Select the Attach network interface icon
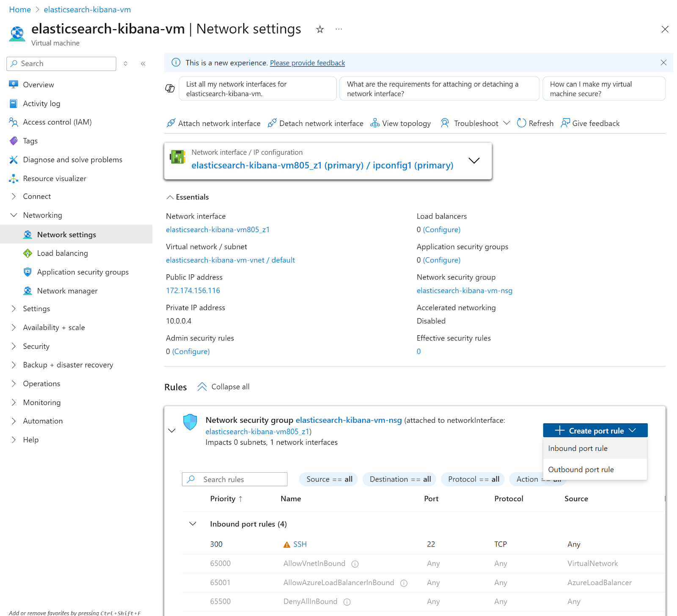The image size is (677, 616). click(x=171, y=123)
